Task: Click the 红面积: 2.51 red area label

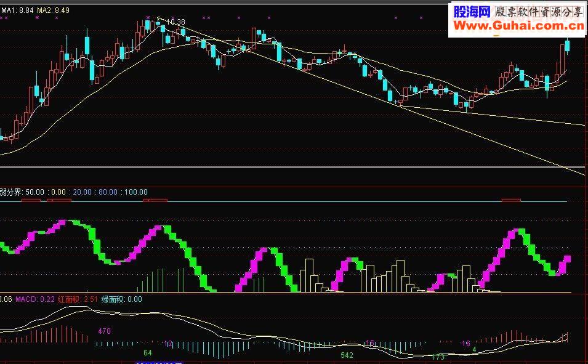Action: pos(78,299)
